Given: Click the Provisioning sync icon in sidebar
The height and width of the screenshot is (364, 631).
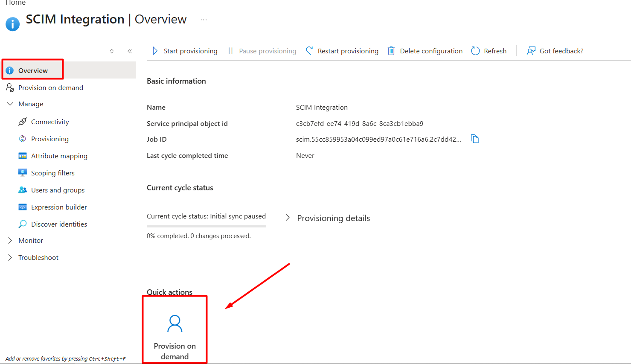Looking at the screenshot, I should (23, 139).
